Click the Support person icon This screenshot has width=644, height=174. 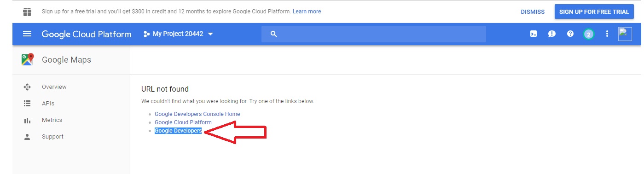(x=27, y=137)
